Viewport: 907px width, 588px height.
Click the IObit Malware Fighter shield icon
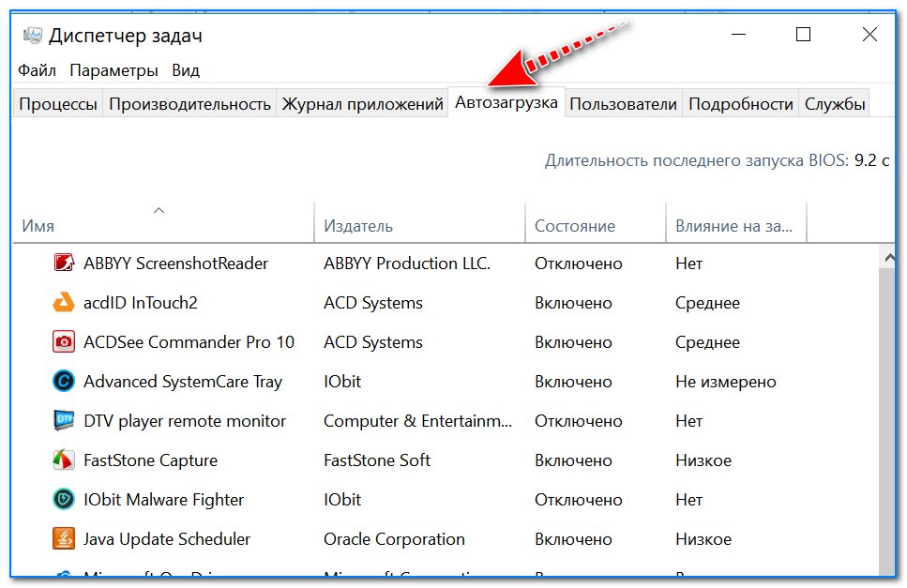click(x=64, y=499)
